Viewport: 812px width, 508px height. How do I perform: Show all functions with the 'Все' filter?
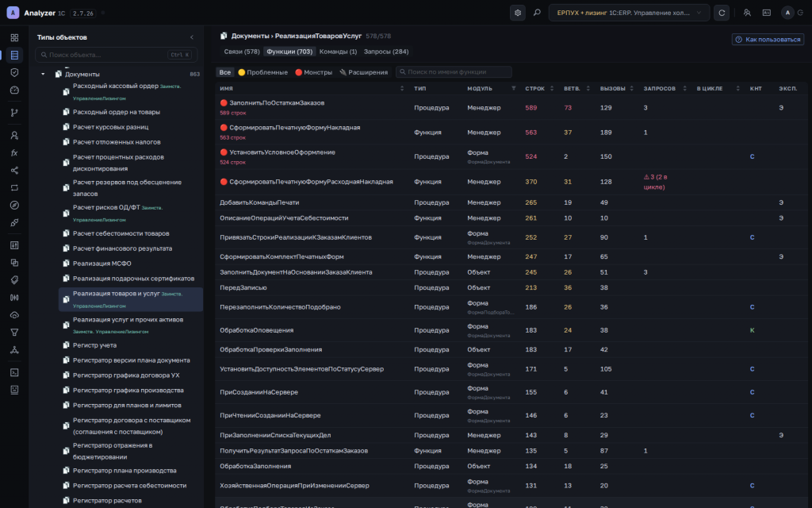[224, 72]
